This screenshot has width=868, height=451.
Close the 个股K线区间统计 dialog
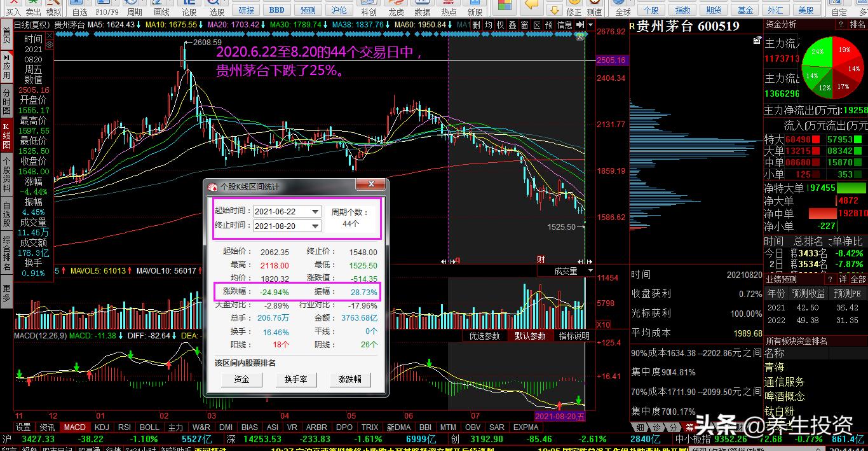pos(370,185)
